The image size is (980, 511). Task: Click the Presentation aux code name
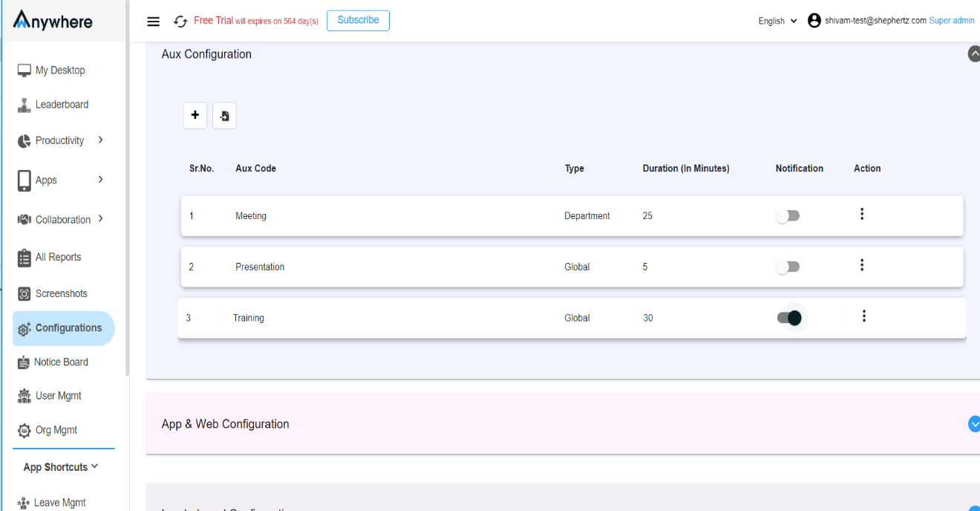(260, 267)
